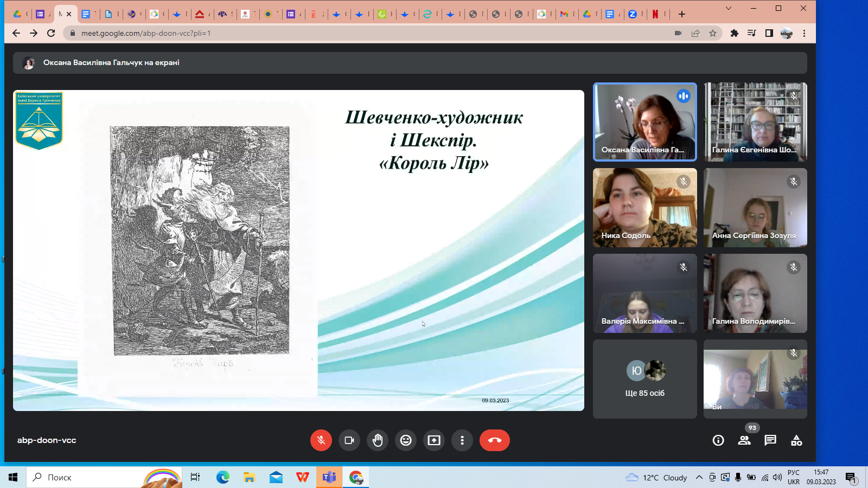The height and width of the screenshot is (488, 868).
Task: Open Microsoft Teams from the taskbar
Action: click(329, 477)
